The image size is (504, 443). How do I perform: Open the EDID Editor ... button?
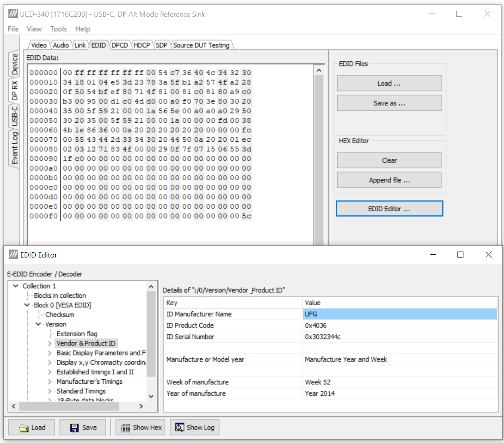point(389,209)
